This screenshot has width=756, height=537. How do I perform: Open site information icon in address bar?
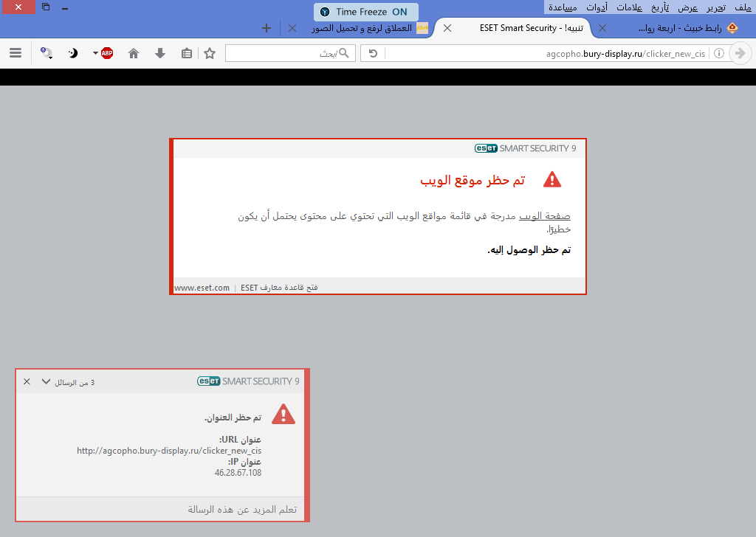tap(718, 53)
